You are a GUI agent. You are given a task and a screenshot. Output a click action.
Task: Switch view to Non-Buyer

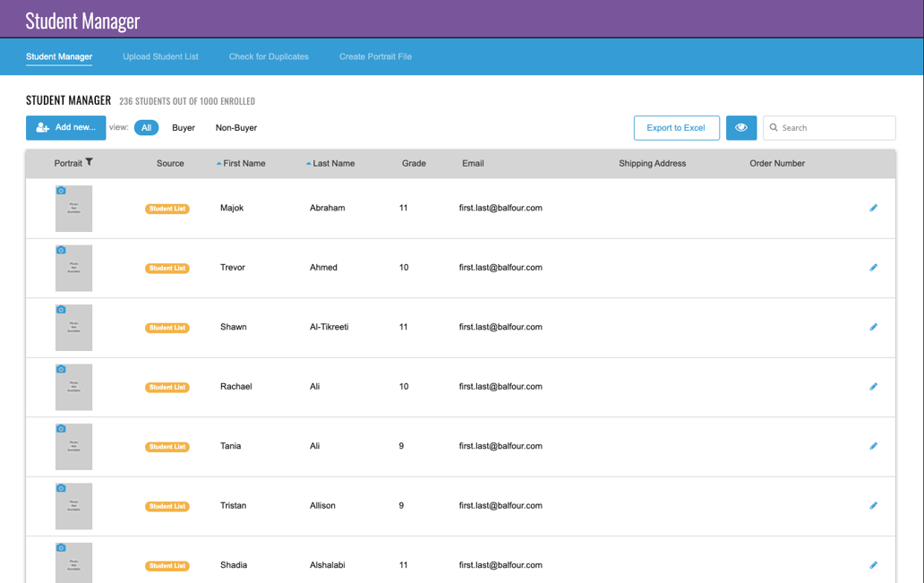[x=235, y=127]
